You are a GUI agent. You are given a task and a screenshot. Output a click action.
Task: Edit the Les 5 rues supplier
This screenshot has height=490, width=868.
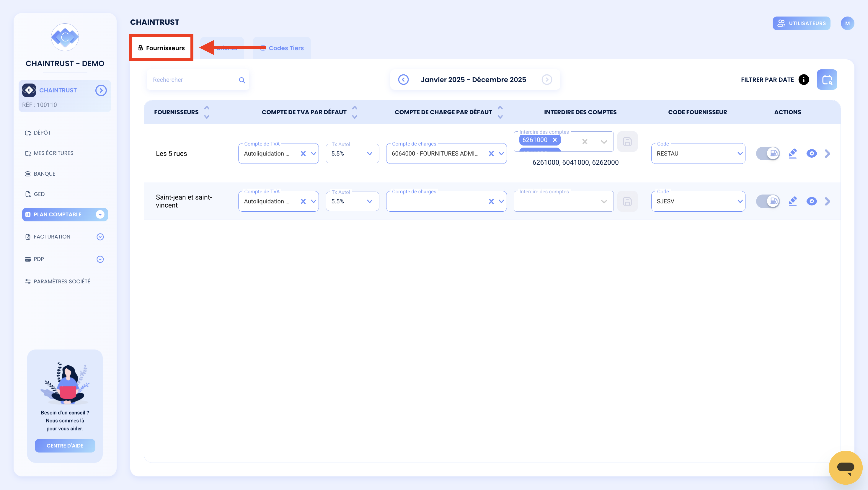tap(792, 153)
